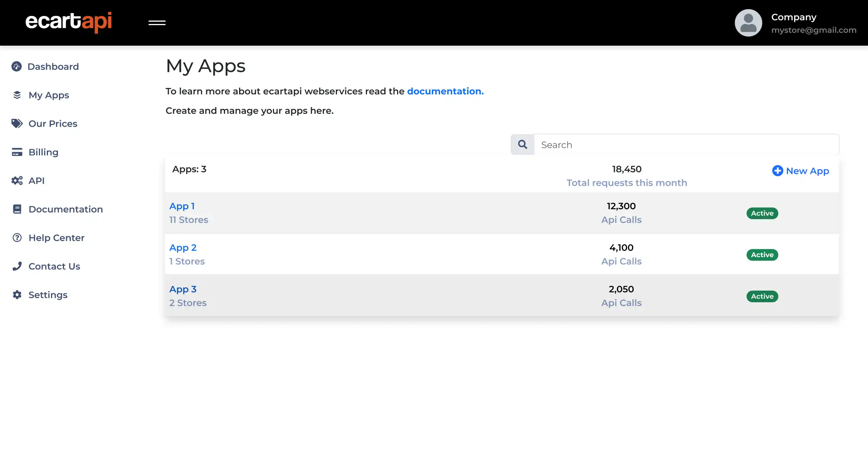Open the hamburger menu next to the logo
This screenshot has height=468, width=868.
point(157,23)
